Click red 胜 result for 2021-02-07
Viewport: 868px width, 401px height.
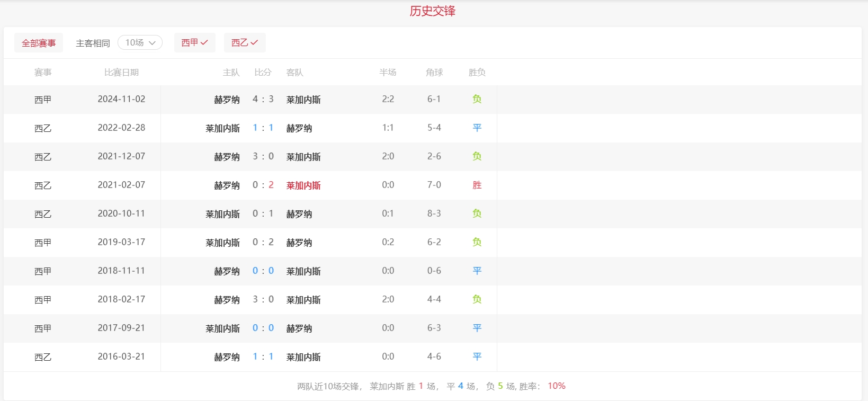[477, 185]
